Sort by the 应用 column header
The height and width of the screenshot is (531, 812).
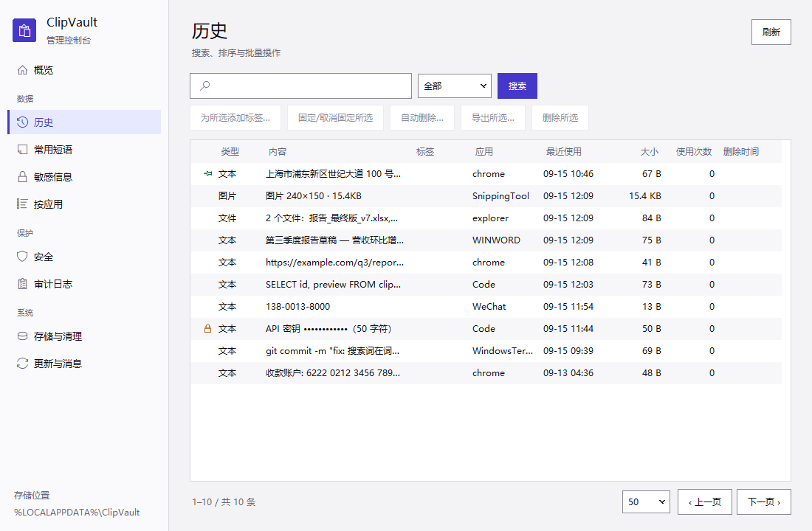pos(484,152)
